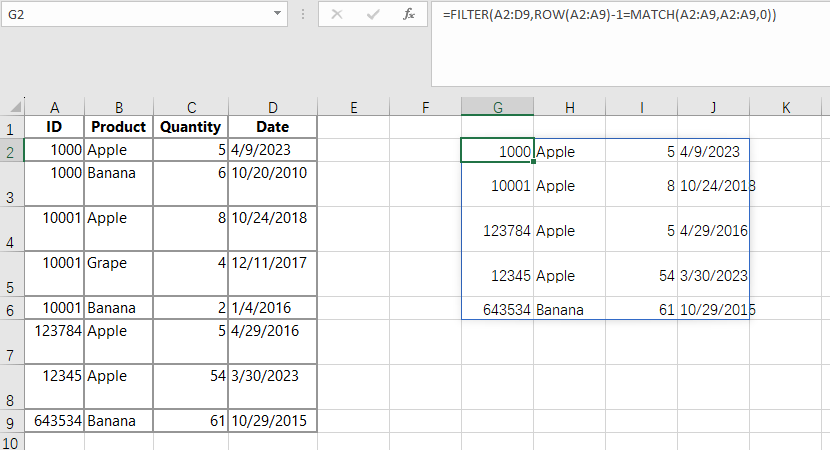Select row 7 header
Screen dimensions: 830x450
[12, 342]
